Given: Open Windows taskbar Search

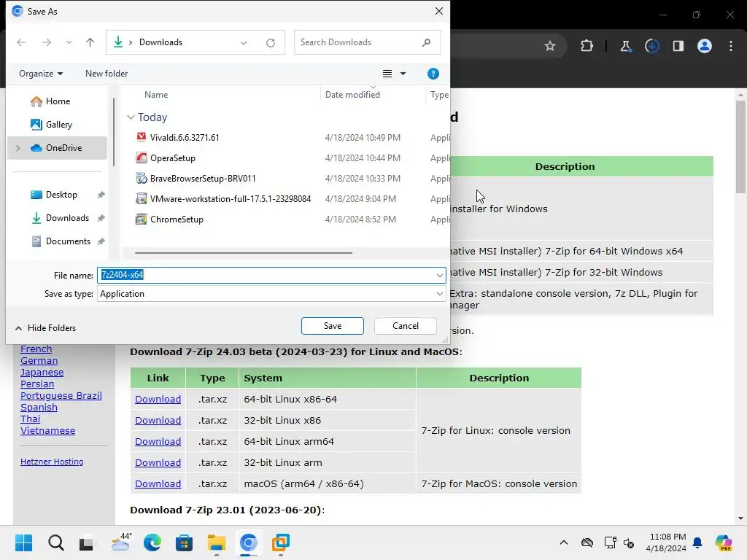Looking at the screenshot, I should tap(55, 542).
